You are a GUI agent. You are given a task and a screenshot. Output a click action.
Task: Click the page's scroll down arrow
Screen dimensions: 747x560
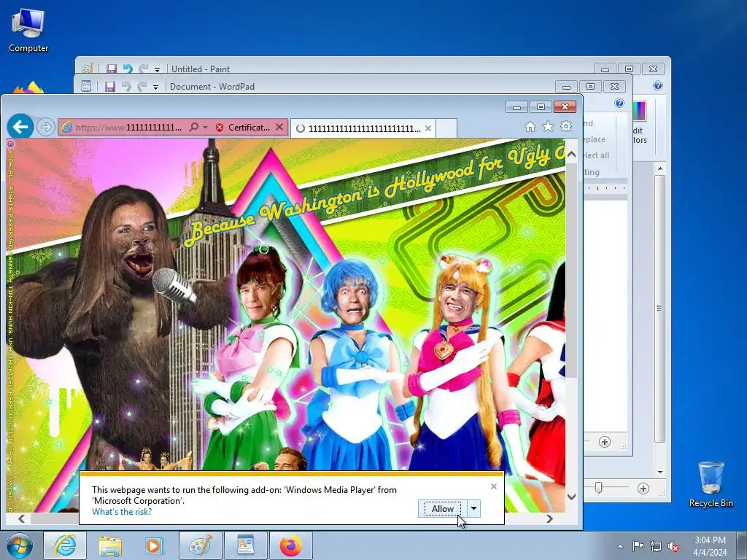(572, 497)
